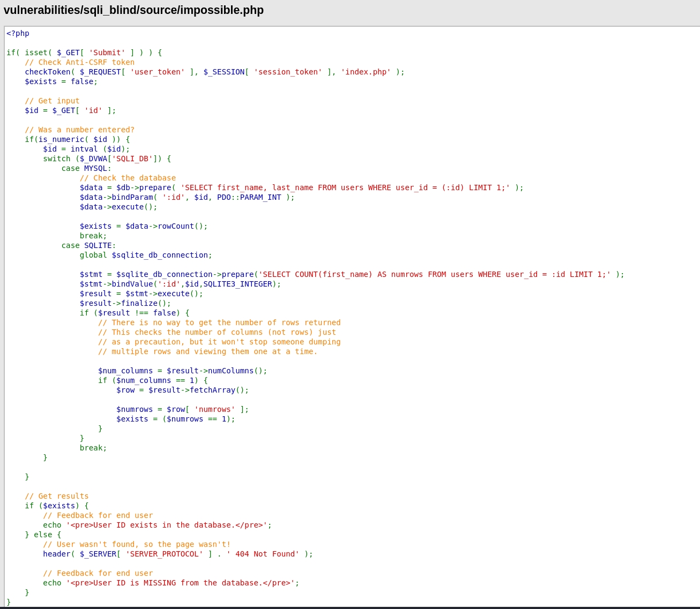Click the intval function call

[84, 149]
